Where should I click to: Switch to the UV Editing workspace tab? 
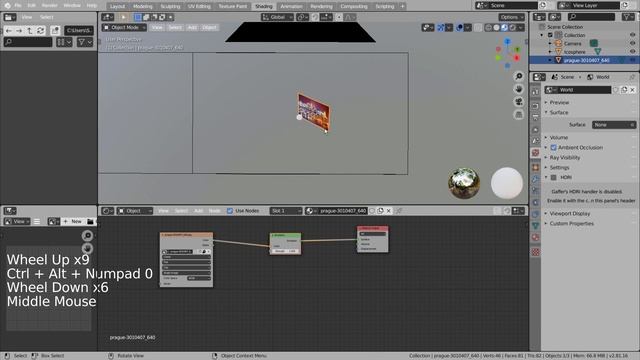[199, 6]
